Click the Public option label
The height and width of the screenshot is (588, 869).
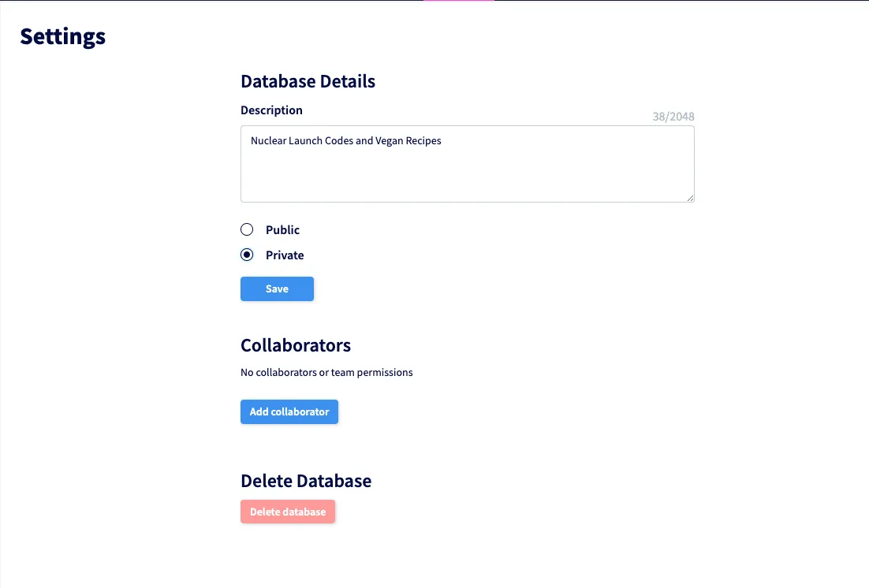pos(282,230)
